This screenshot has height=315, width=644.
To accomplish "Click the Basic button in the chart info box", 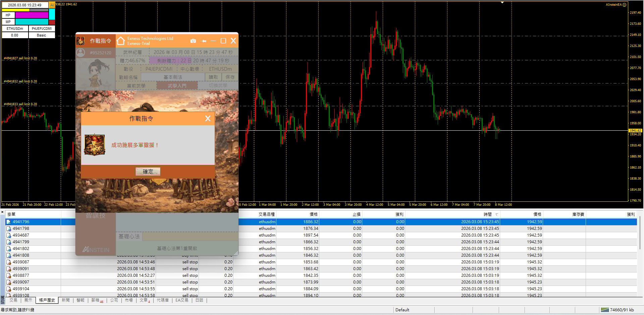I will (x=42, y=35).
